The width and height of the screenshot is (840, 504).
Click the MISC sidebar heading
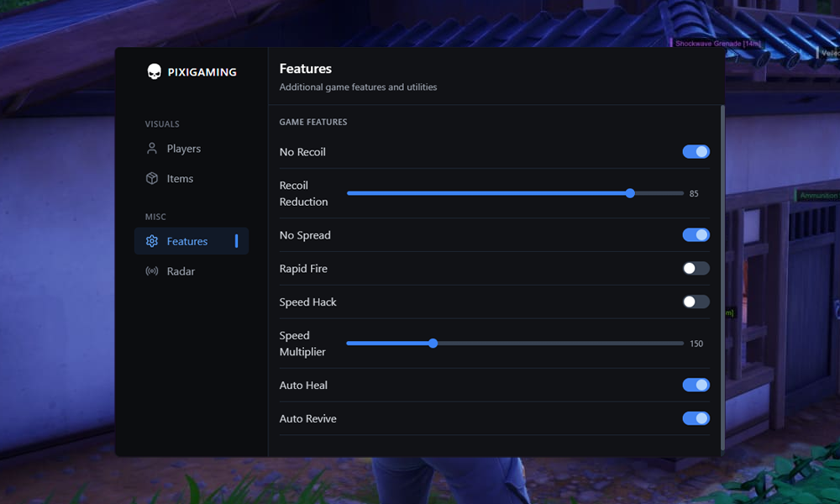pyautogui.click(x=155, y=217)
